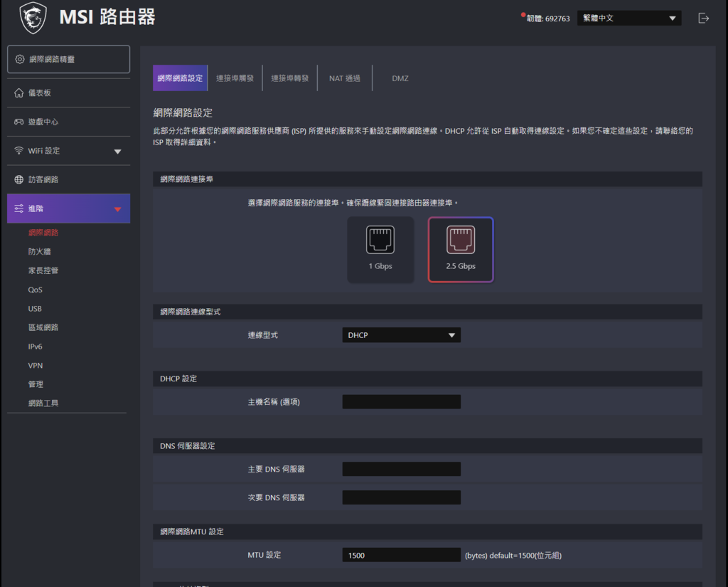The height and width of the screenshot is (587, 728).
Task: Click the gamepad icon beside 遊戲中心
Action: (x=18, y=122)
